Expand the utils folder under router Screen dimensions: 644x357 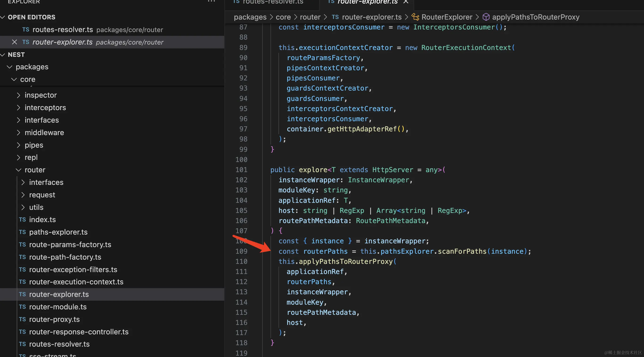23,207
